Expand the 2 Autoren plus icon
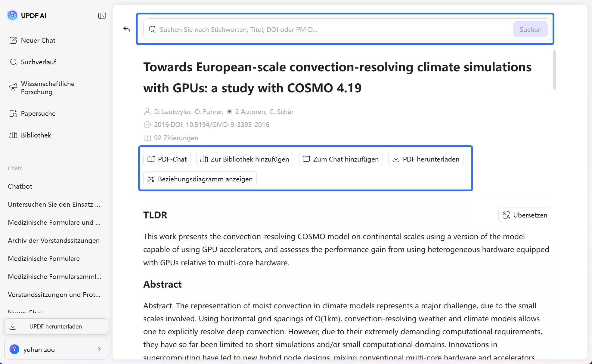Image resolution: width=592 pixels, height=364 pixels. coord(230,112)
